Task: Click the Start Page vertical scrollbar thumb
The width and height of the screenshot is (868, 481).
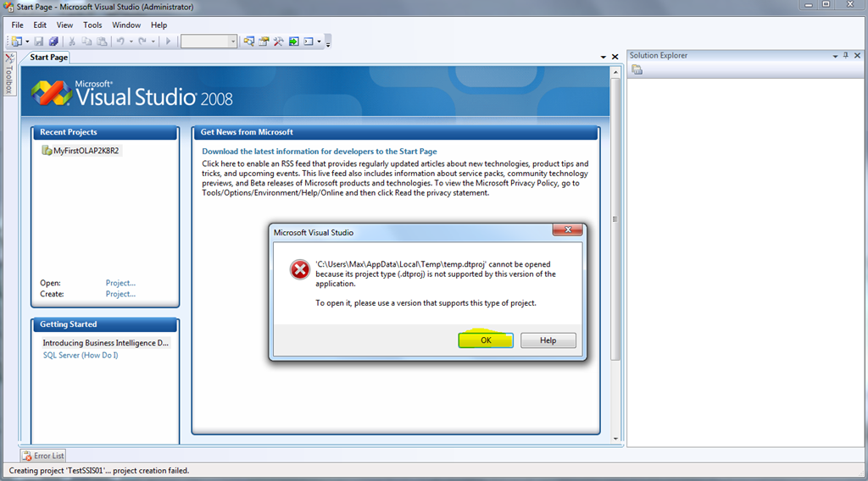Action: click(615, 219)
